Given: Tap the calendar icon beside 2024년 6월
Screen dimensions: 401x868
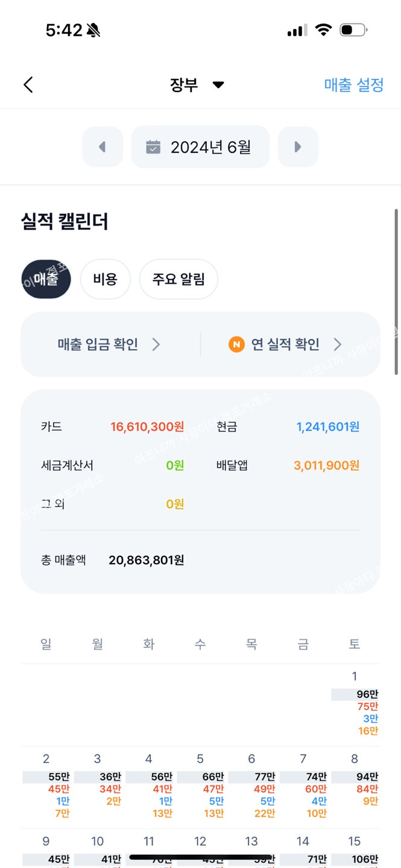Looking at the screenshot, I should 154,147.
